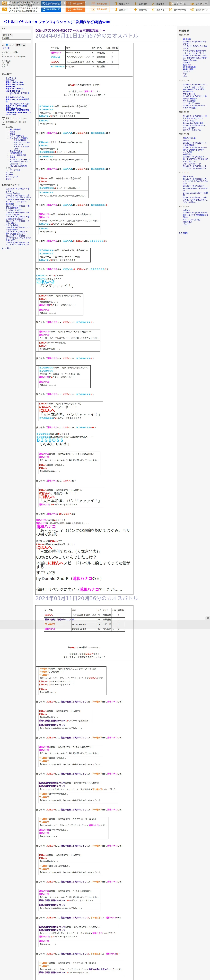Focus the タグ検索 text input field
The width and height of the screenshot is (210, 980).
16,41
